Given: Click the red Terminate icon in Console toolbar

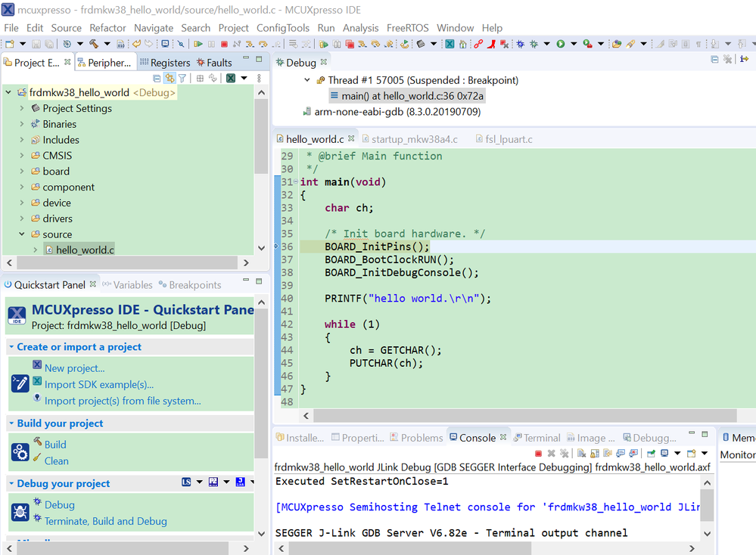Looking at the screenshot, I should [539, 454].
